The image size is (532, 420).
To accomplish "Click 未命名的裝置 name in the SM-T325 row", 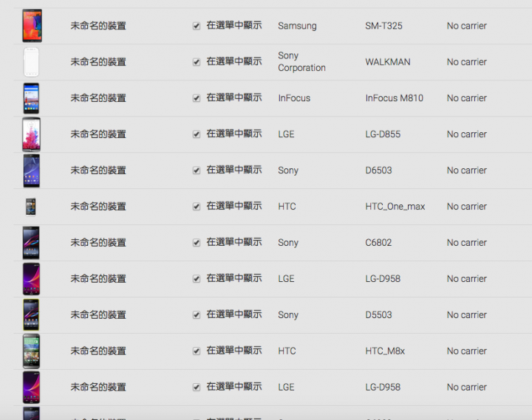I will 98,26.
